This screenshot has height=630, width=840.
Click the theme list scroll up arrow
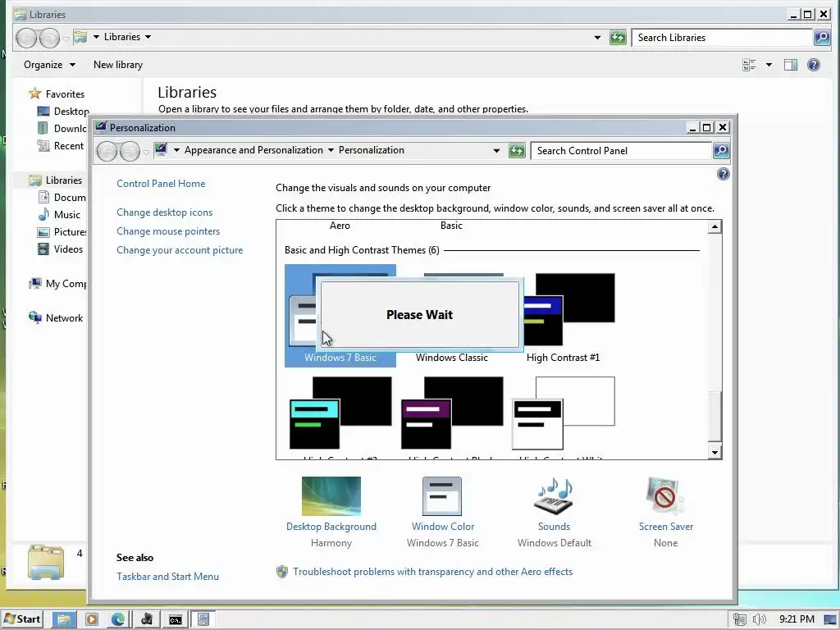pos(714,227)
